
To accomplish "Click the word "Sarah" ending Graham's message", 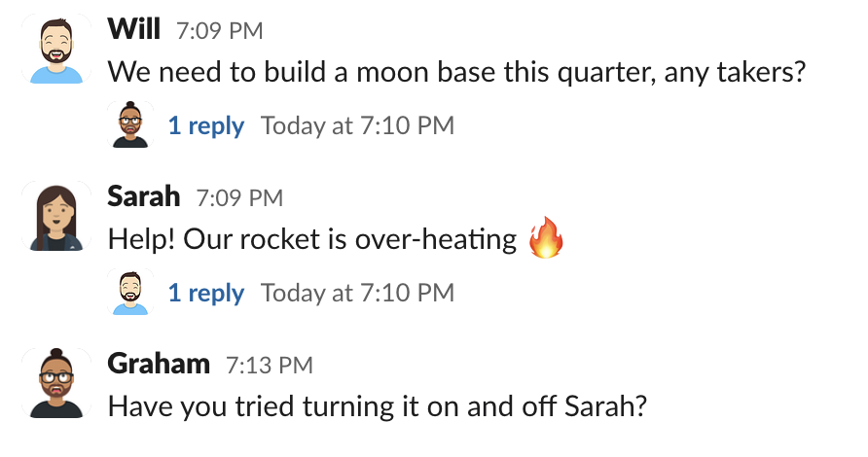I will coord(608,405).
